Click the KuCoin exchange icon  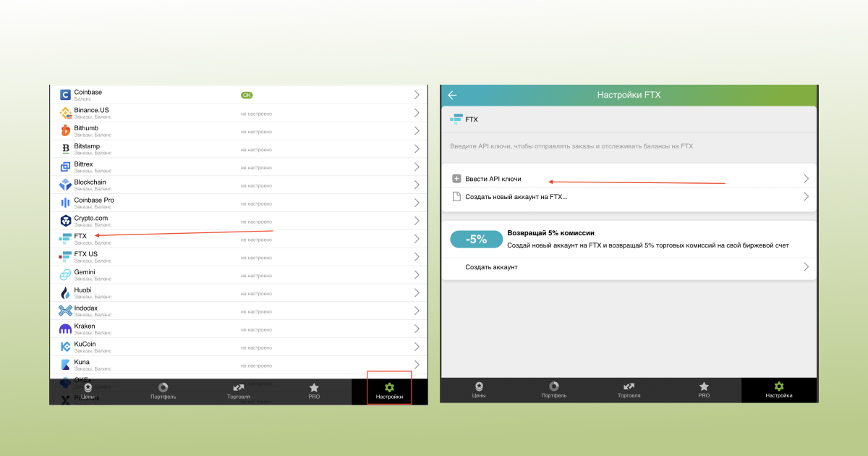click(x=65, y=347)
